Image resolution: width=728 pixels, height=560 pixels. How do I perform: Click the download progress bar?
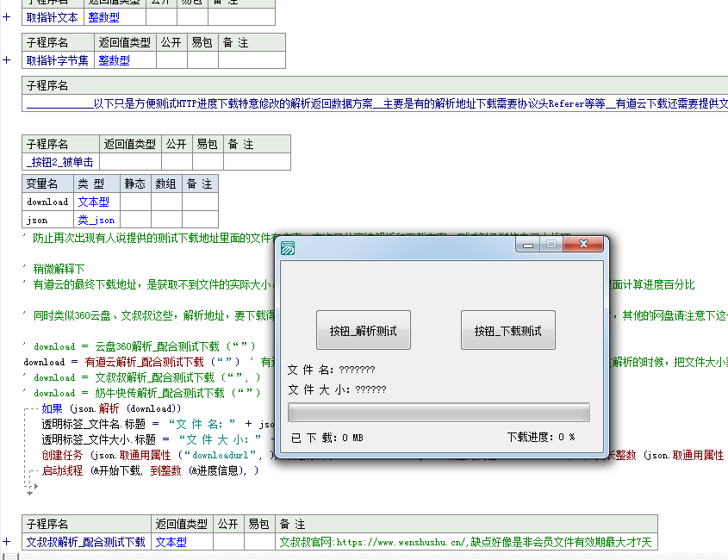click(439, 413)
